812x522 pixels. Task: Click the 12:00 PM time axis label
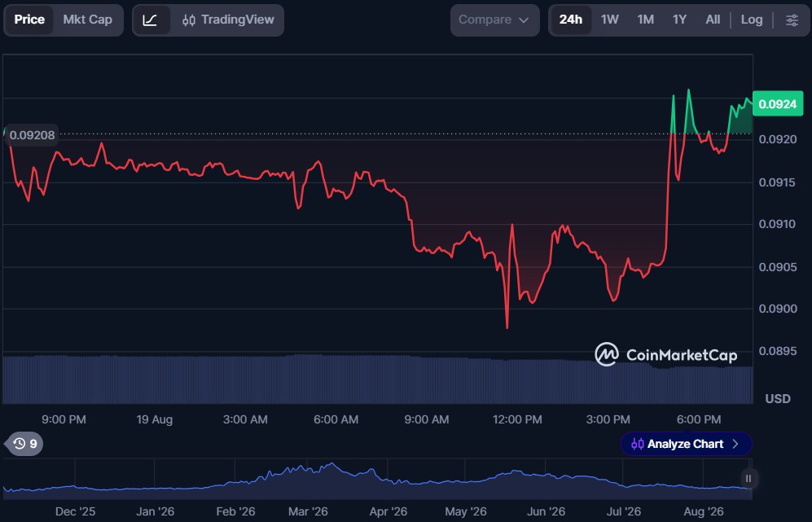click(x=517, y=419)
